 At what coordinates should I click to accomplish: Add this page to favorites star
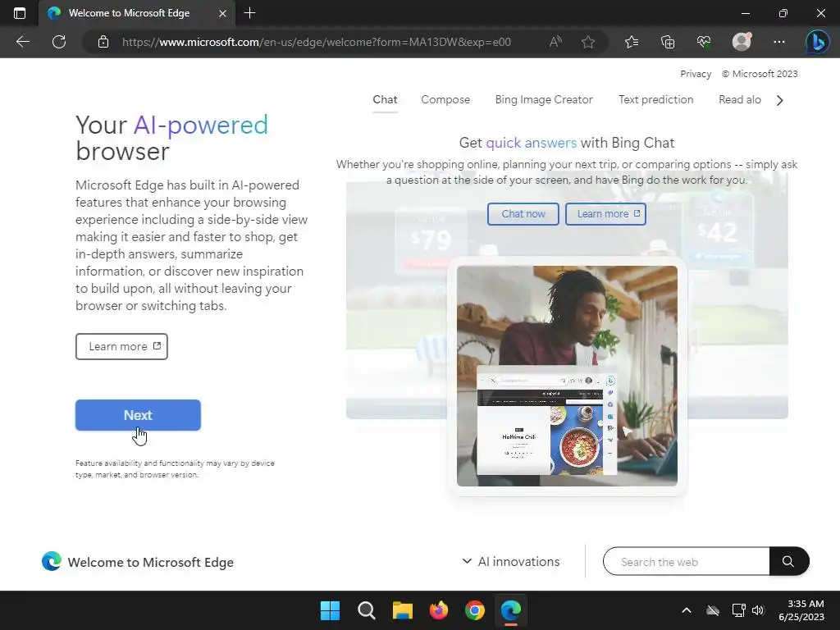click(587, 42)
